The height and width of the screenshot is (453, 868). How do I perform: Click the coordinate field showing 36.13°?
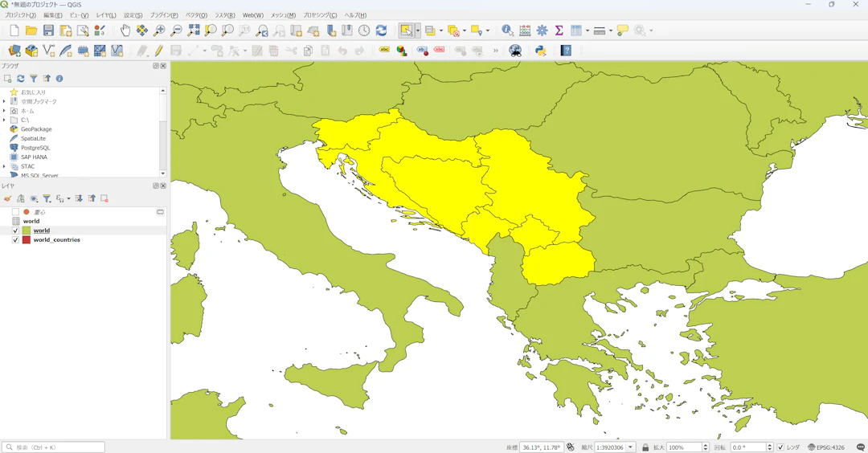point(542,447)
